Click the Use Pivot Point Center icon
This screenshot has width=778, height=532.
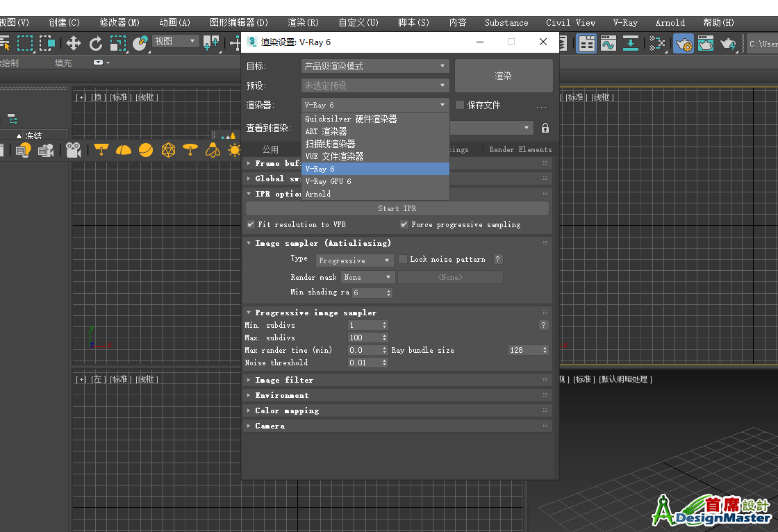tap(211, 44)
